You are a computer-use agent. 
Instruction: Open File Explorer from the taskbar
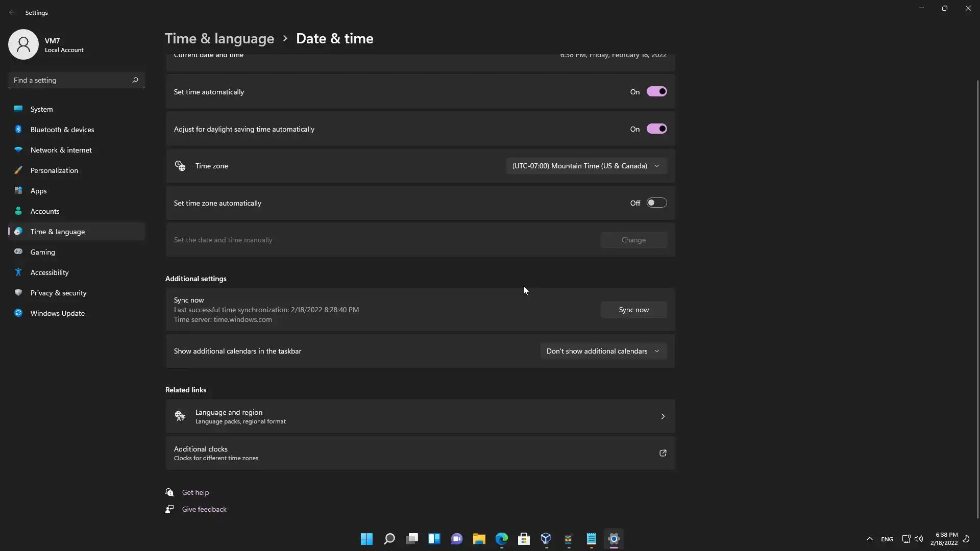pos(479,539)
